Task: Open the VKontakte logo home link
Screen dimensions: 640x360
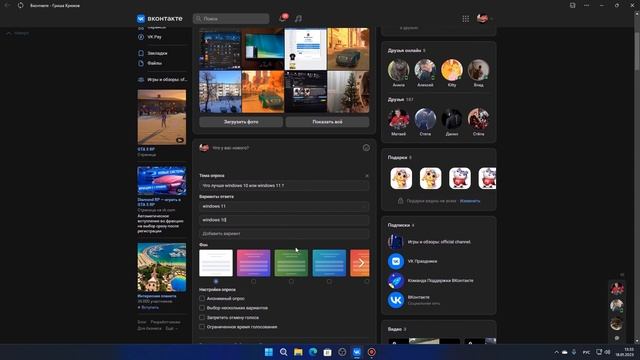Action: point(160,19)
